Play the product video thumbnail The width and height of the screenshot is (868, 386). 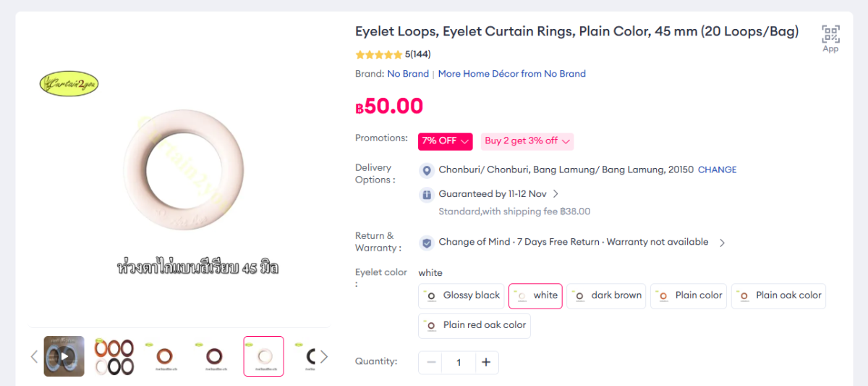64,356
